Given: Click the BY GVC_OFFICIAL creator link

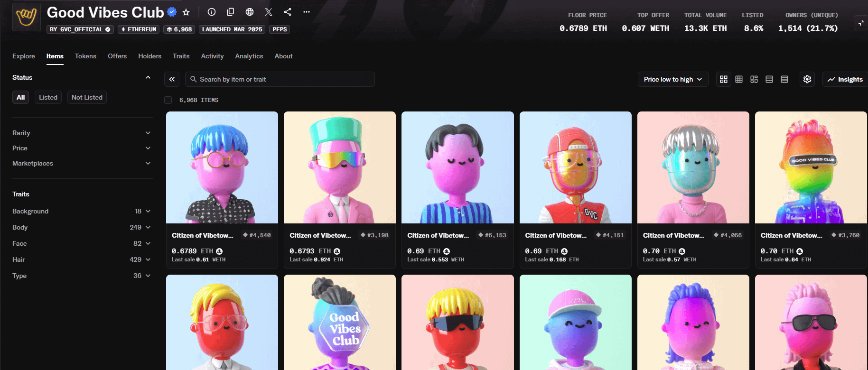Looking at the screenshot, I should coord(80,29).
